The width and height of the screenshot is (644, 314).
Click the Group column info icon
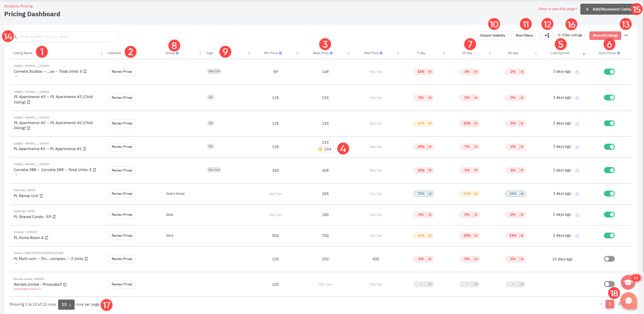tap(177, 53)
